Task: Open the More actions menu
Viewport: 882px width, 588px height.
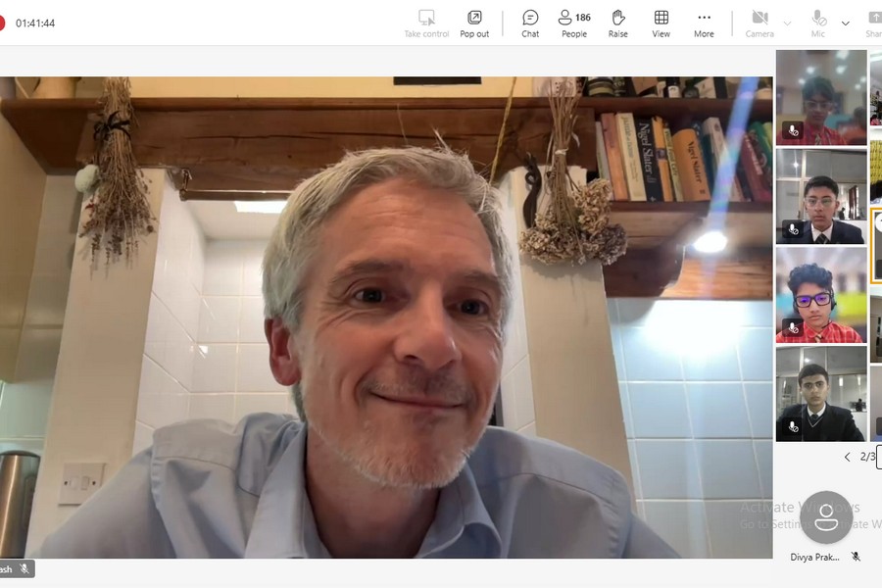Action: [x=704, y=23]
